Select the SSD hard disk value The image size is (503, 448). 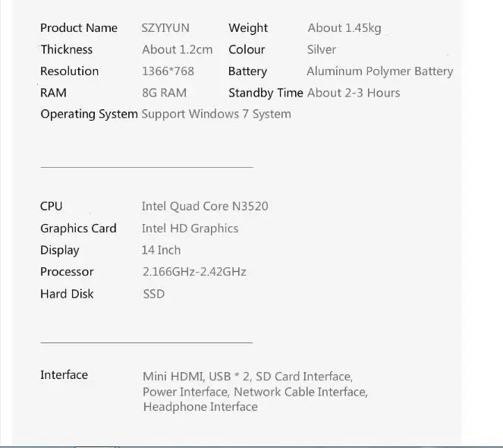pos(154,294)
